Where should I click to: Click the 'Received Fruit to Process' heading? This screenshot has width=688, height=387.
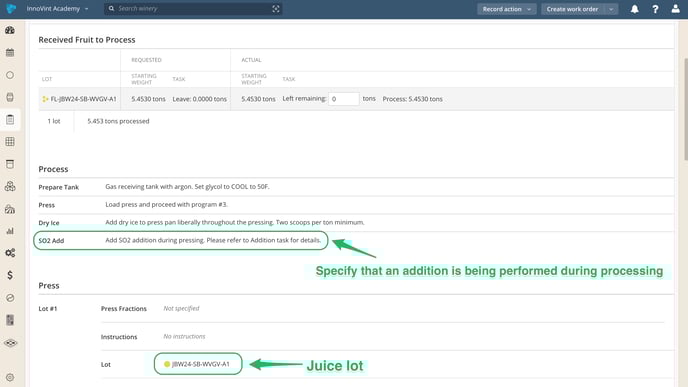87,40
